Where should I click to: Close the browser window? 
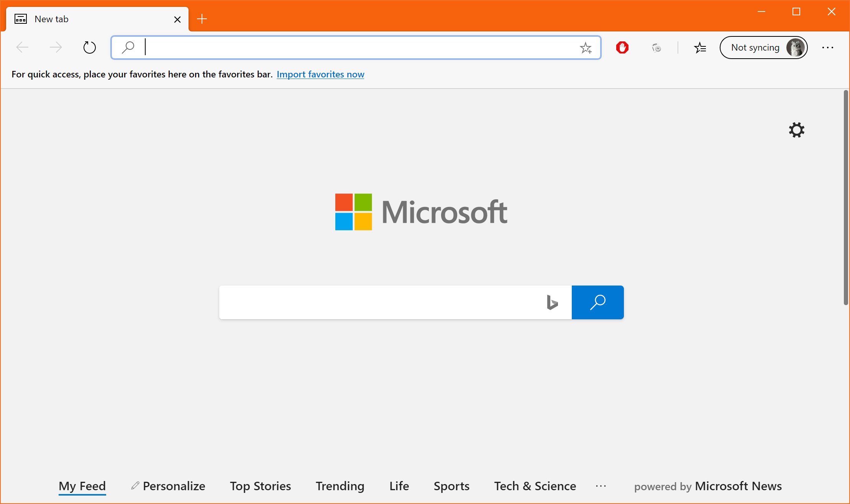[831, 11]
